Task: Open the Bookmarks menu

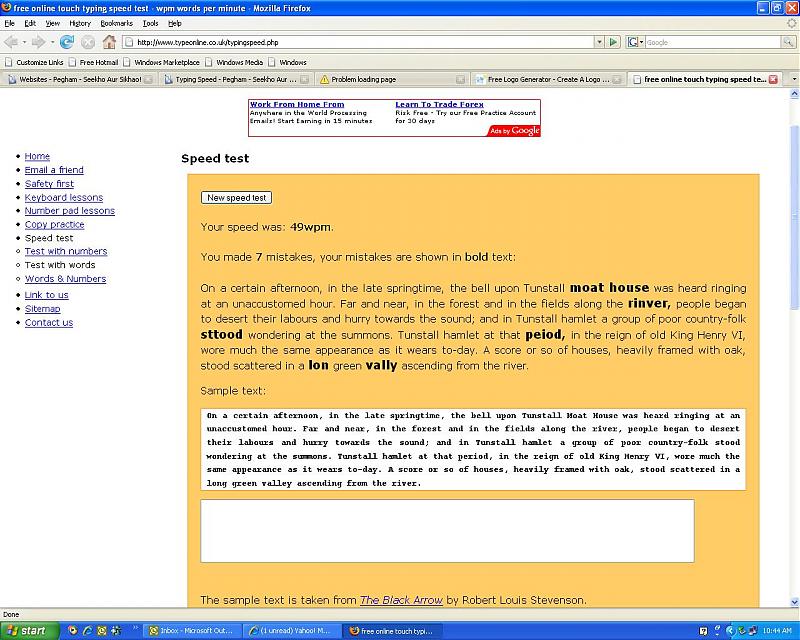Action: (x=116, y=23)
